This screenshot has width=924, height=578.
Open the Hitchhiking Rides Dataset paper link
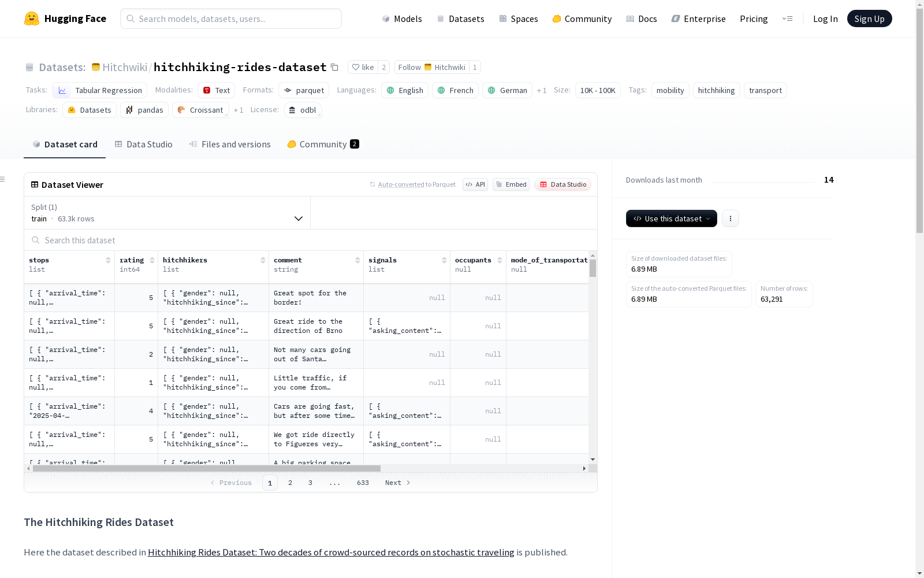(x=331, y=552)
